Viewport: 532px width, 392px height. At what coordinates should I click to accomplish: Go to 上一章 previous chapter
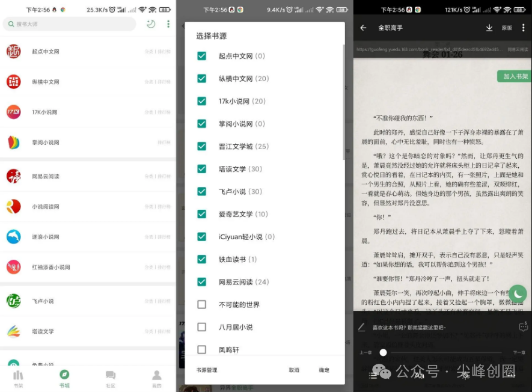[365, 353]
